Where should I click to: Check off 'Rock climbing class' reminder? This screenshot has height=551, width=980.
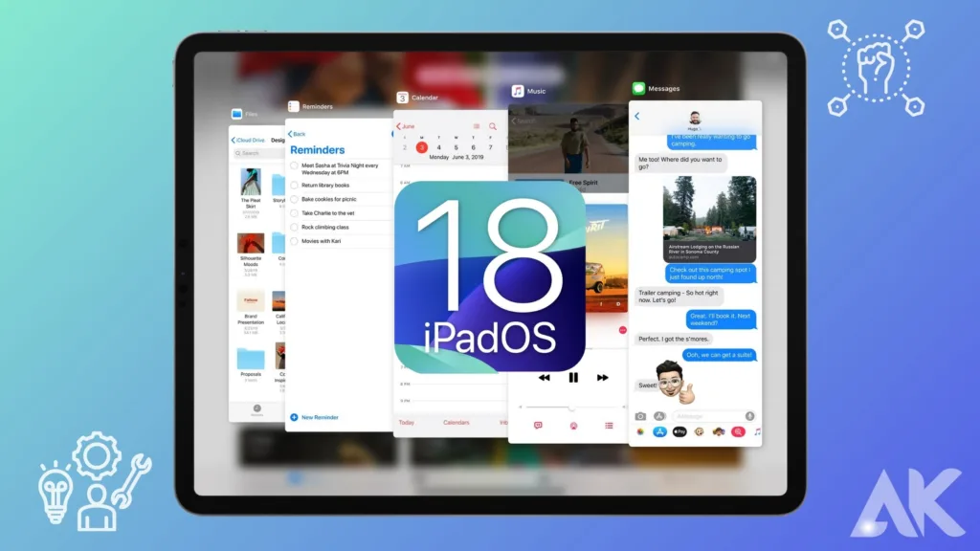295,228
